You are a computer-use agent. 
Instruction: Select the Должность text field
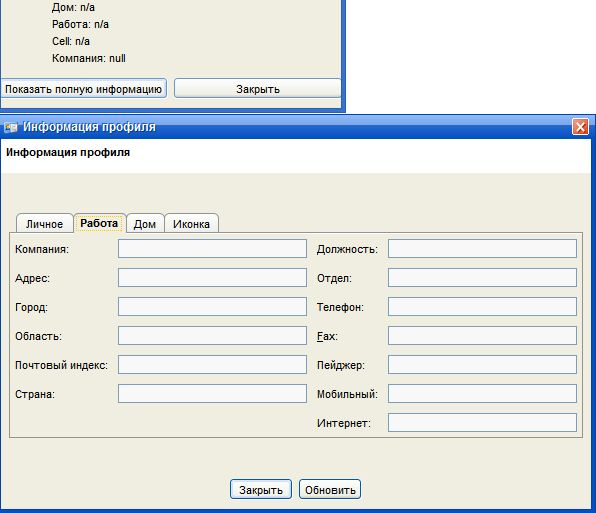482,249
